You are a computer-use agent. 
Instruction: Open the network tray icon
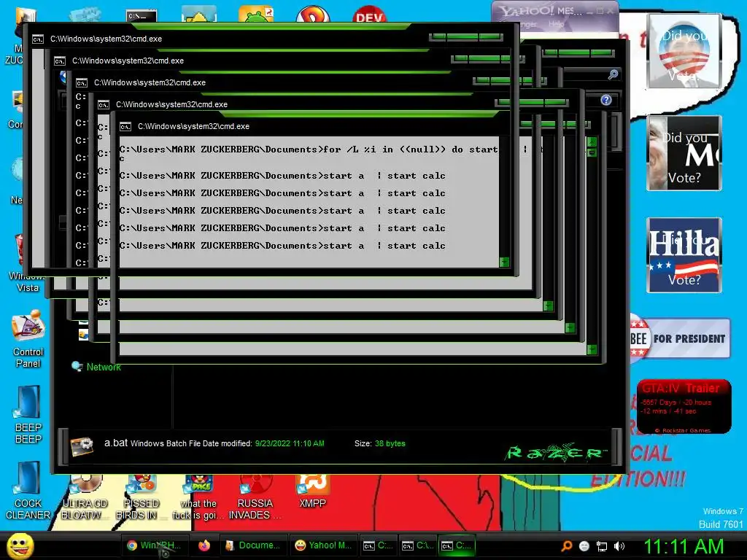point(602,546)
